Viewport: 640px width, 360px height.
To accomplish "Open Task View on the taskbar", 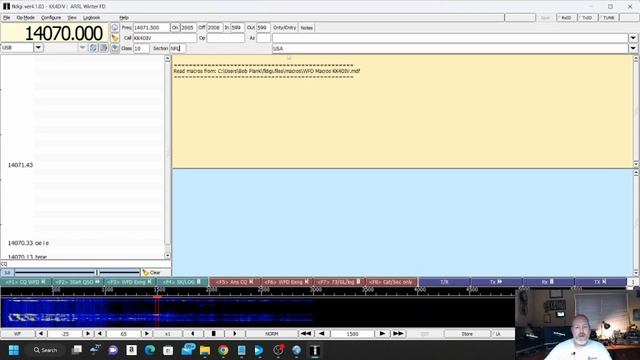I will 77,350.
